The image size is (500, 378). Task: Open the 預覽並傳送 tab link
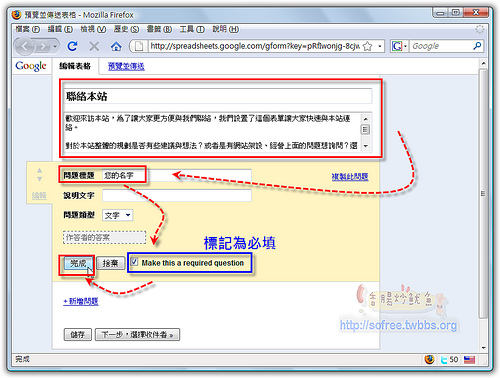(x=126, y=66)
